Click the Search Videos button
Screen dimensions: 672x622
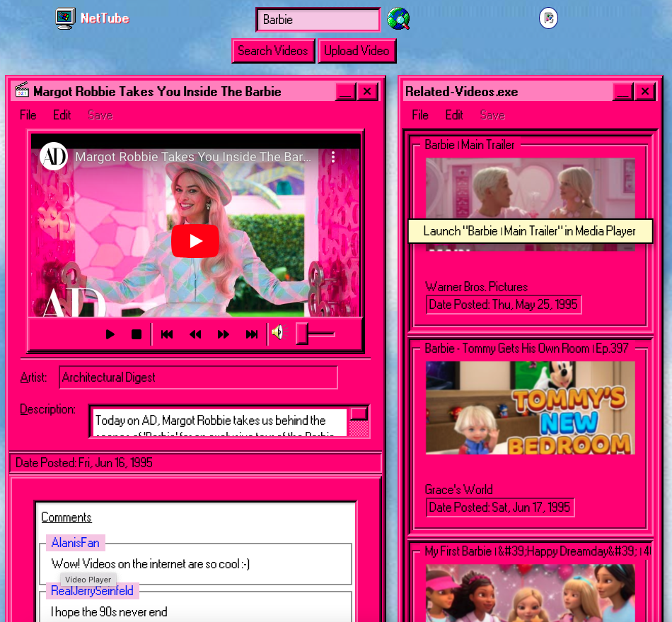click(x=273, y=51)
